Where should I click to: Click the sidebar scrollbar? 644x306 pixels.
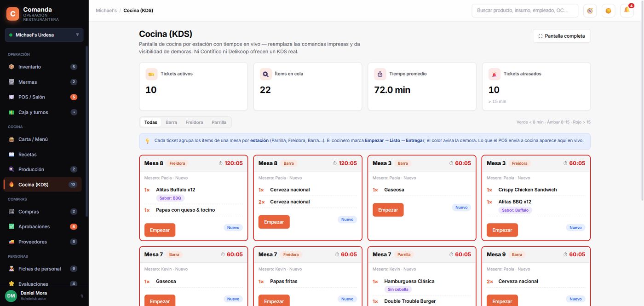[x=86, y=131]
